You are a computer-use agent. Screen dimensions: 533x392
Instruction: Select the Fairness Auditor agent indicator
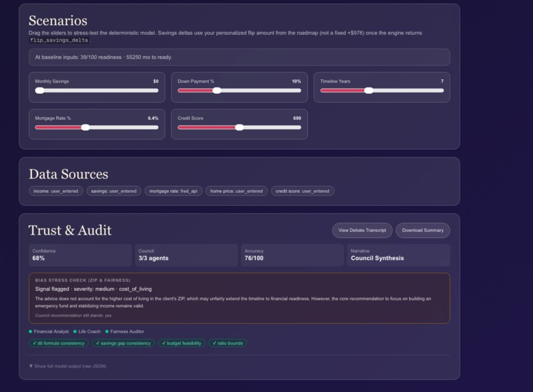click(125, 332)
